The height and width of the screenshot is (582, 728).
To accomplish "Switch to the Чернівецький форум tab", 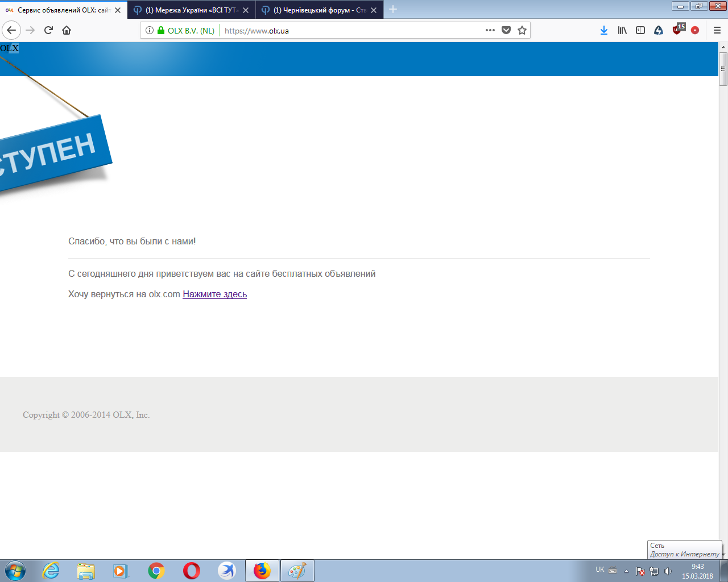I will tap(318, 10).
